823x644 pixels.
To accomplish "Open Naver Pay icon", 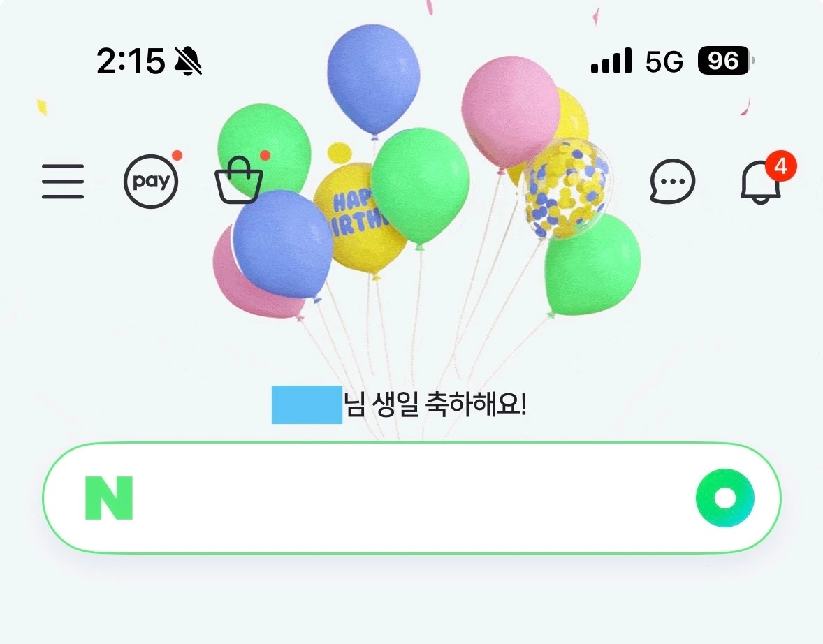I will point(151,182).
